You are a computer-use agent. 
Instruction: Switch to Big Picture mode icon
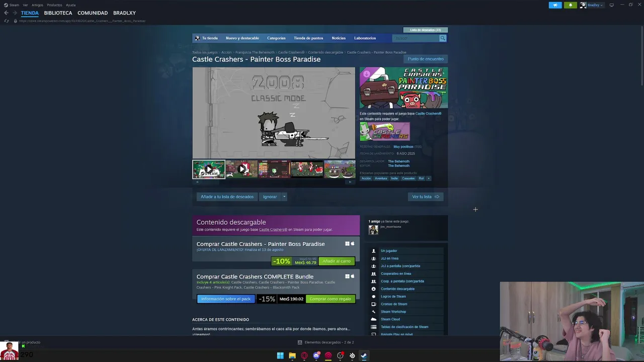click(x=612, y=5)
